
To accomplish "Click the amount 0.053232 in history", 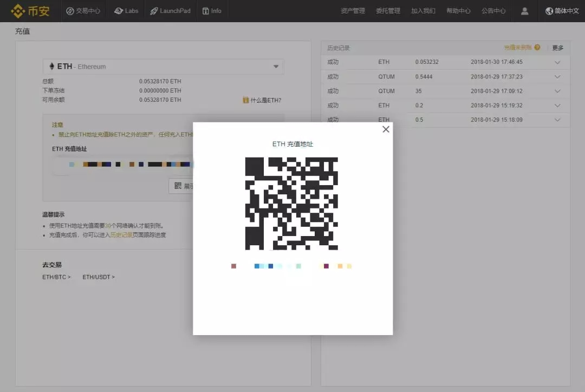I will 427,62.
